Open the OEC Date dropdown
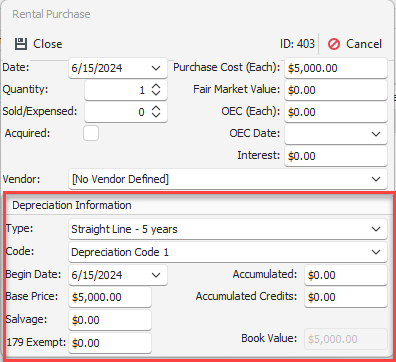The image size is (396, 362). pos(376,134)
